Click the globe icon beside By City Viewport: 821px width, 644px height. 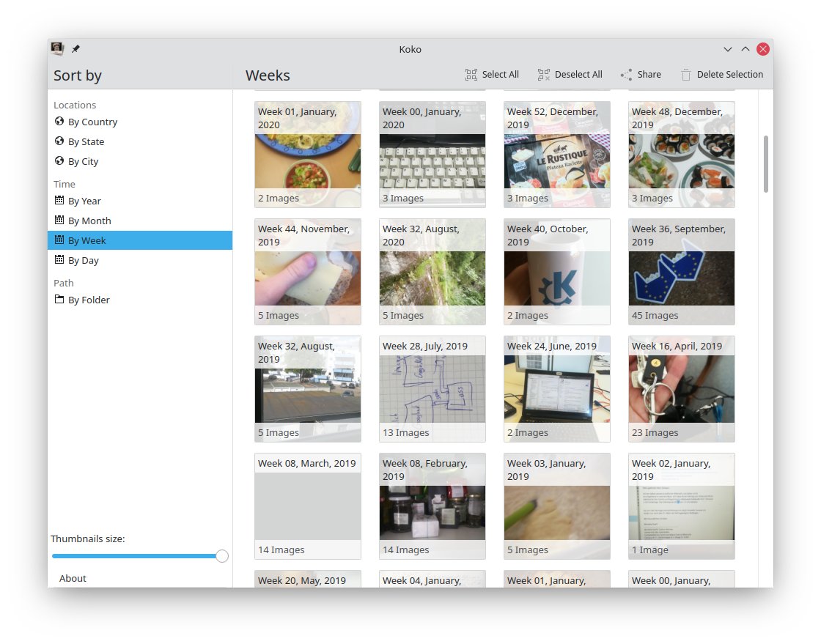(59, 161)
